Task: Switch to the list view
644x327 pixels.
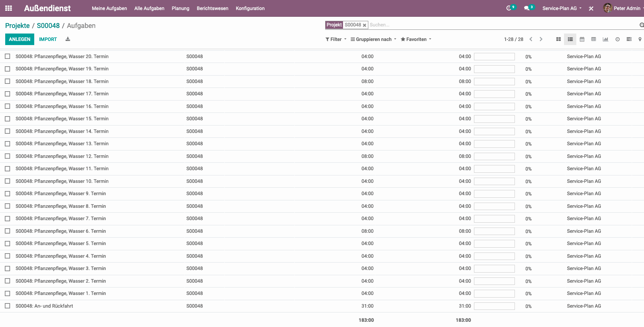Action: (570, 39)
